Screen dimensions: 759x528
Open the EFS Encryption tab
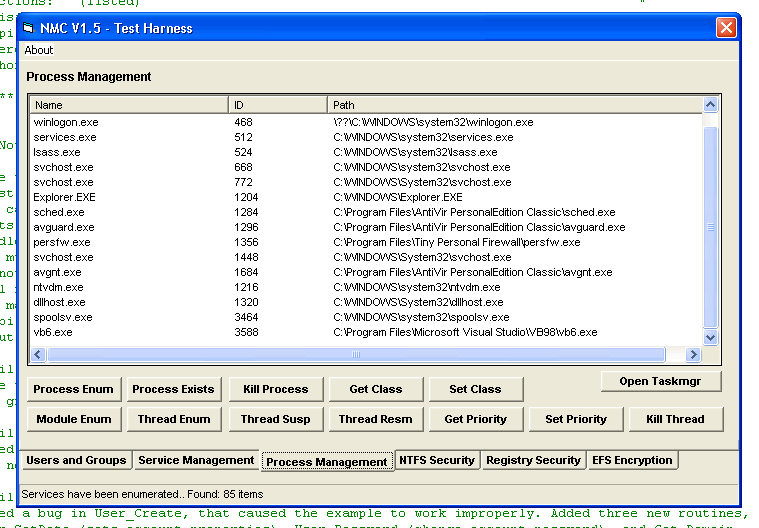(x=633, y=460)
